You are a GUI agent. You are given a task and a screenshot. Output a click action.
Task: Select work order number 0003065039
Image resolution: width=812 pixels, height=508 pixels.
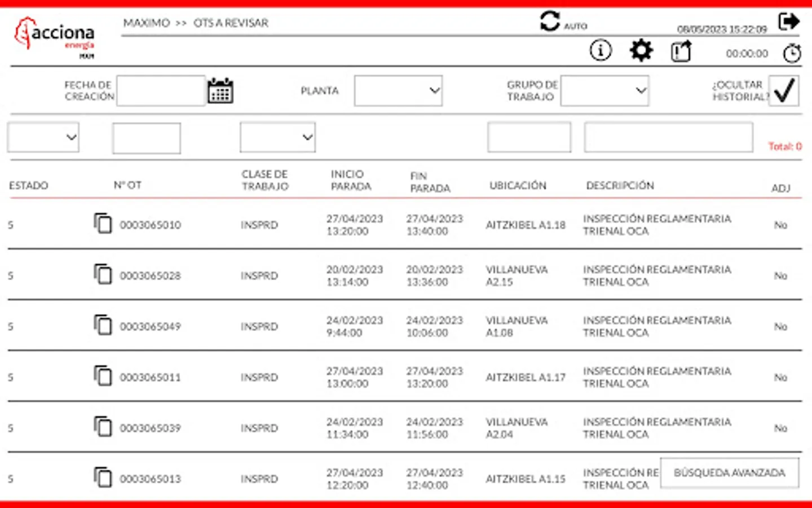151,428
